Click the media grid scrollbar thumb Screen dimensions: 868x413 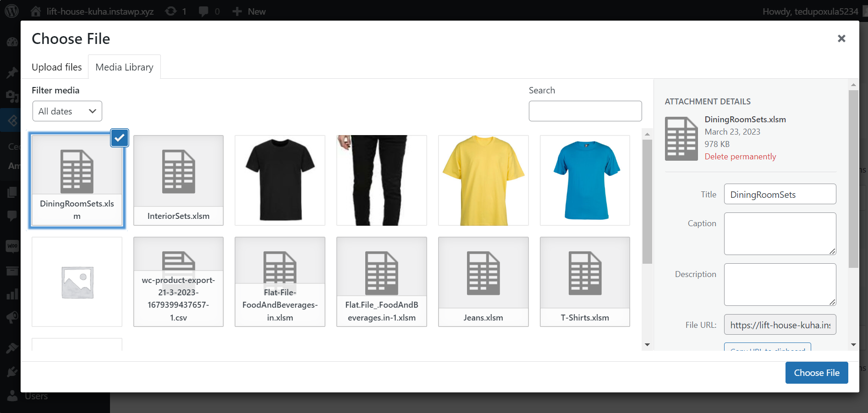(647, 202)
